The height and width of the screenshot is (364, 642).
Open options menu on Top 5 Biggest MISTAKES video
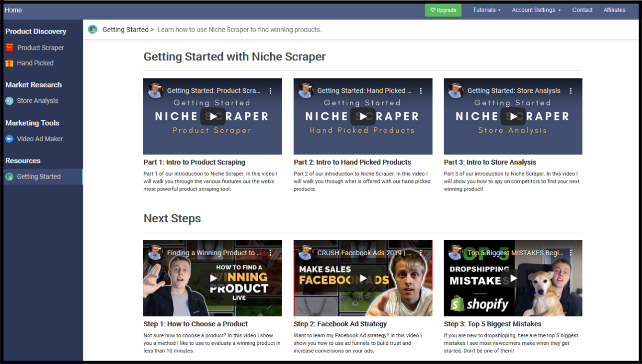[571, 252]
